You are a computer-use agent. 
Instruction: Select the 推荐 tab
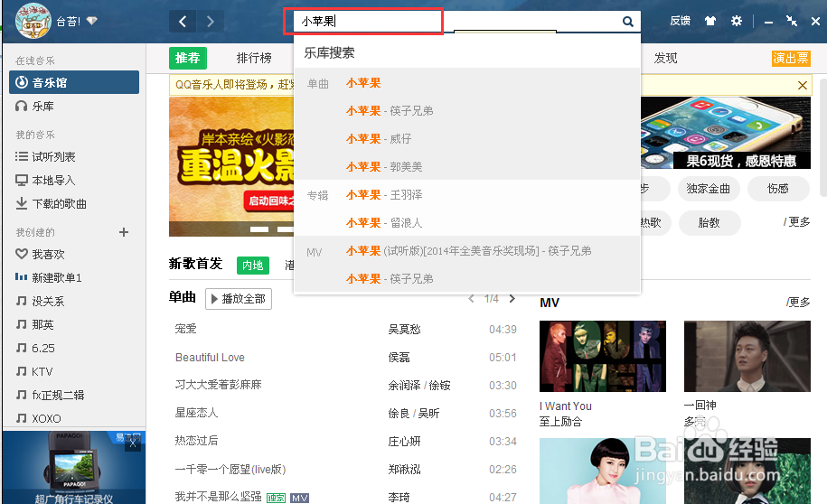coord(188,58)
